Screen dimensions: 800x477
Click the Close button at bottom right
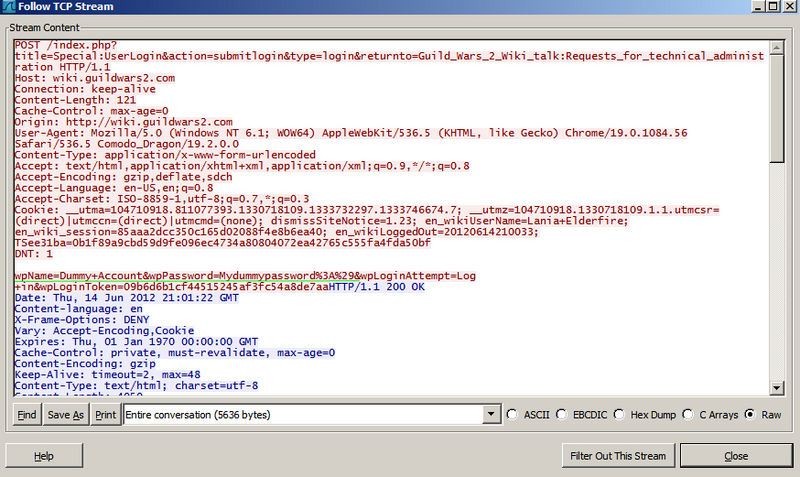pyautogui.click(x=736, y=456)
